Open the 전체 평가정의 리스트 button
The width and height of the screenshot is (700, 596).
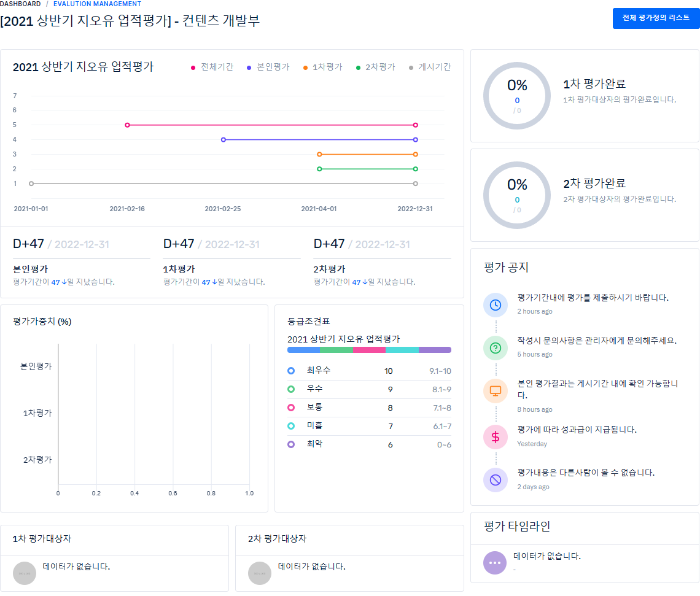(x=656, y=18)
